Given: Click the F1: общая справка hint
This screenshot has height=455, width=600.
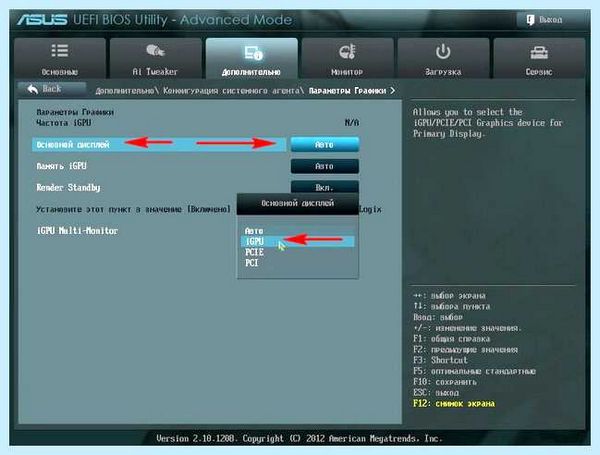Looking at the screenshot, I should pyautogui.click(x=452, y=339).
